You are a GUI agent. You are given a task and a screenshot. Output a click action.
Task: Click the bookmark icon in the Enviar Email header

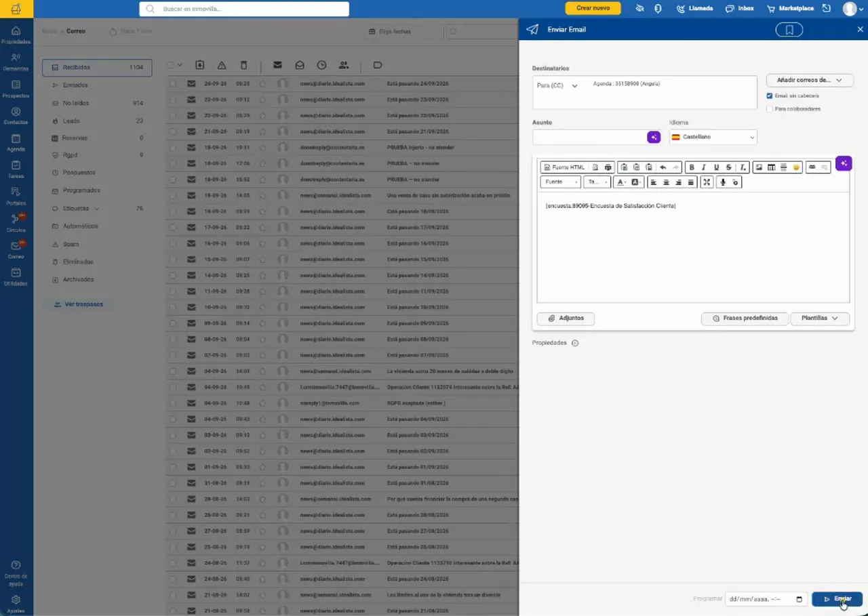pyautogui.click(x=789, y=30)
